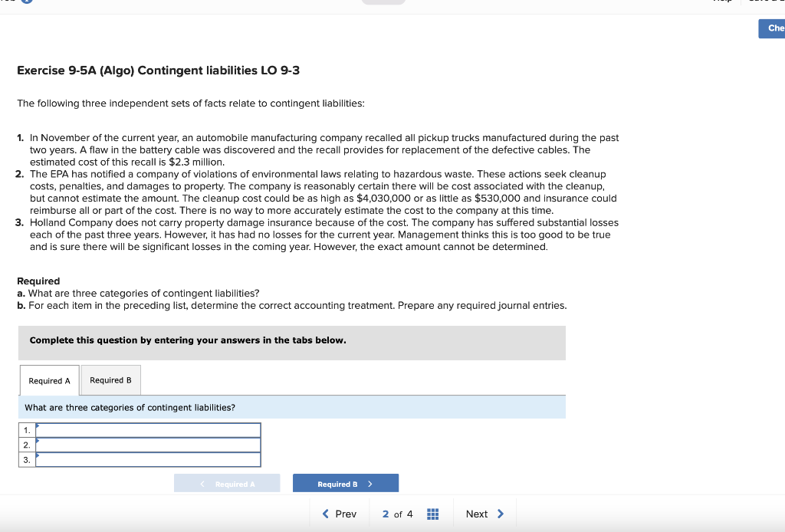Click the blue info icon at top left
This screenshot has width=785, height=532.
28,2
